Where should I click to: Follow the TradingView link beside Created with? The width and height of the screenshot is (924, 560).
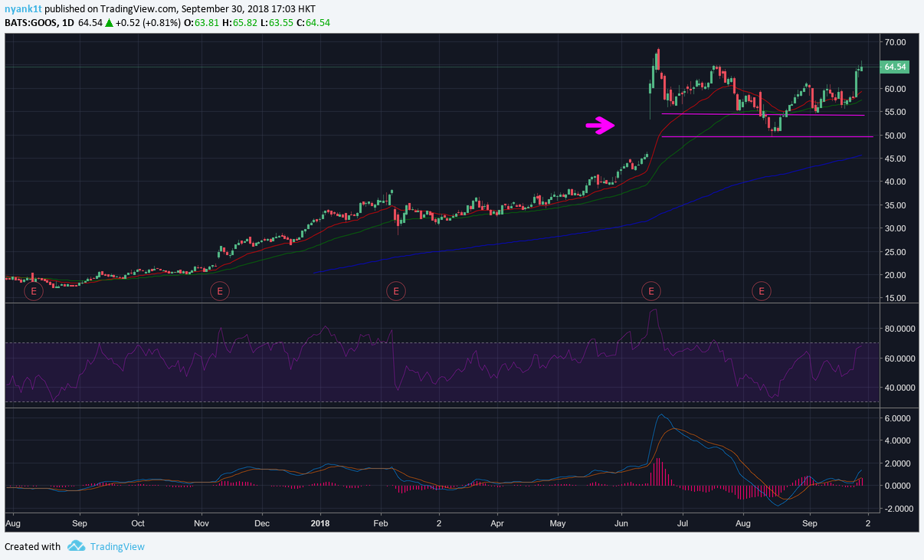coord(116,546)
